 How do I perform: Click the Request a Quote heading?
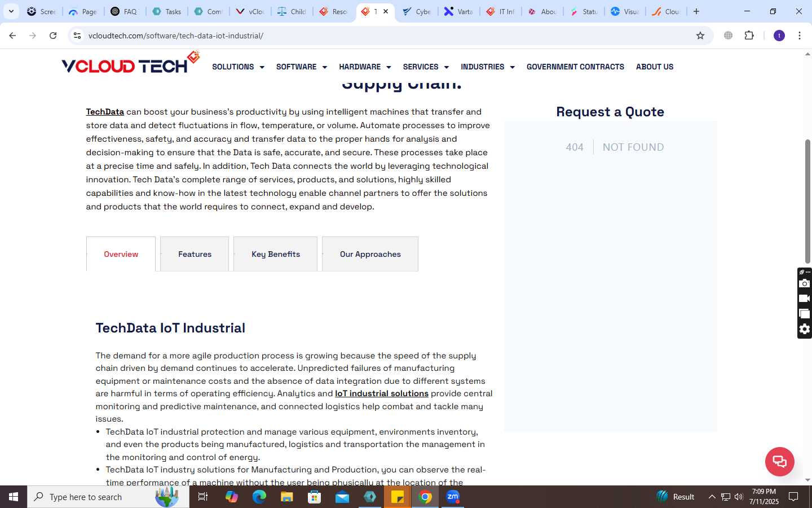[610, 112]
